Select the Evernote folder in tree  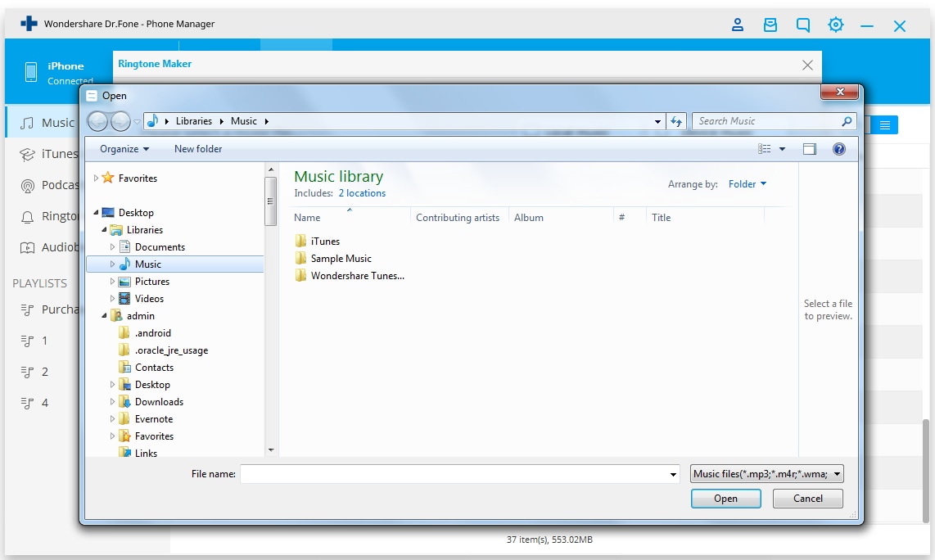point(153,419)
